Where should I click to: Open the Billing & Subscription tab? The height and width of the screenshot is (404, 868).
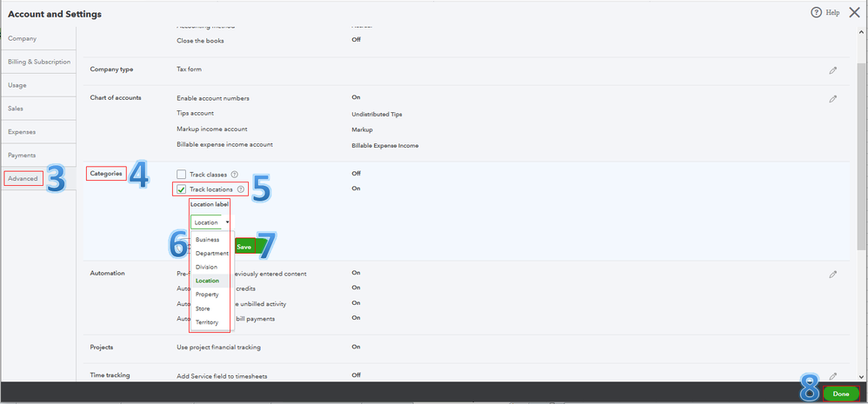click(38, 62)
